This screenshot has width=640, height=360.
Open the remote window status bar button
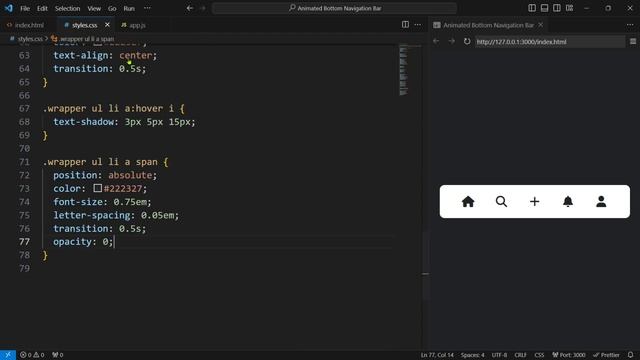click(8, 355)
